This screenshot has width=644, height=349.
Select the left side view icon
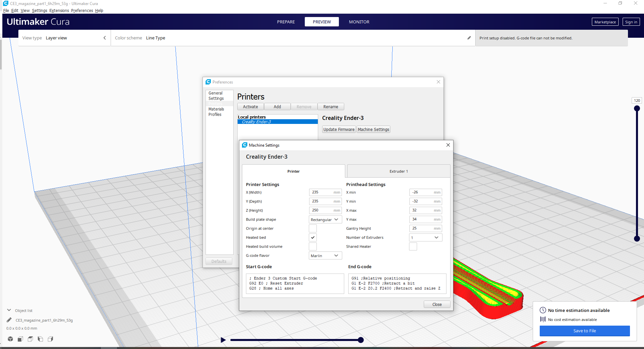coord(40,339)
